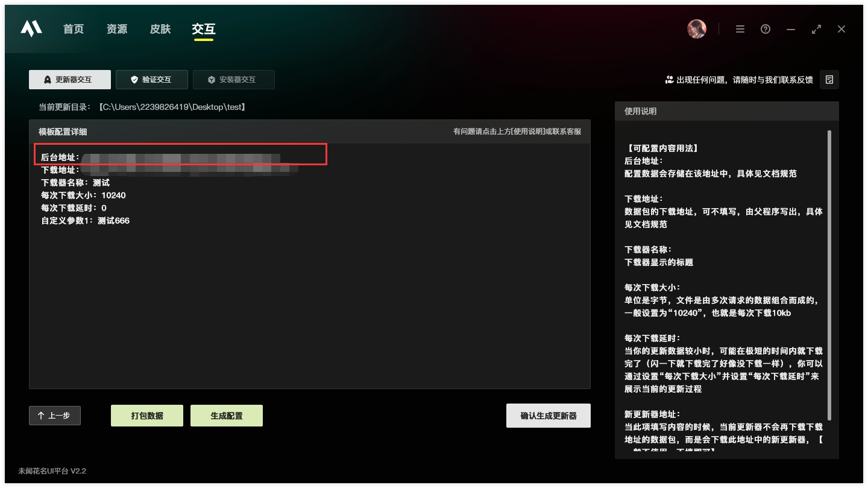The image size is (868, 488).
Task: Click the version label 未闻花名UI平台 V2.2
Action: 52,471
